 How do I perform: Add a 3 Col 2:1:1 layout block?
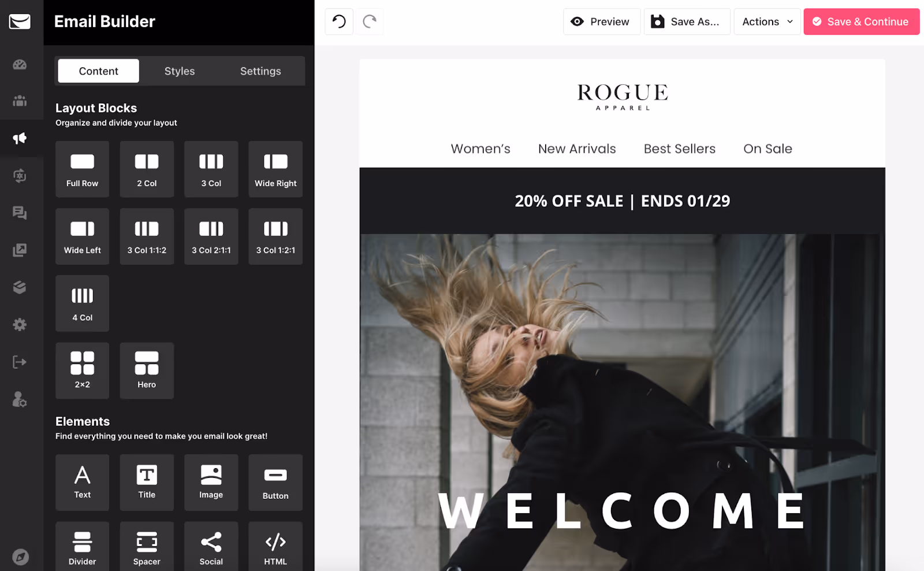tap(211, 236)
